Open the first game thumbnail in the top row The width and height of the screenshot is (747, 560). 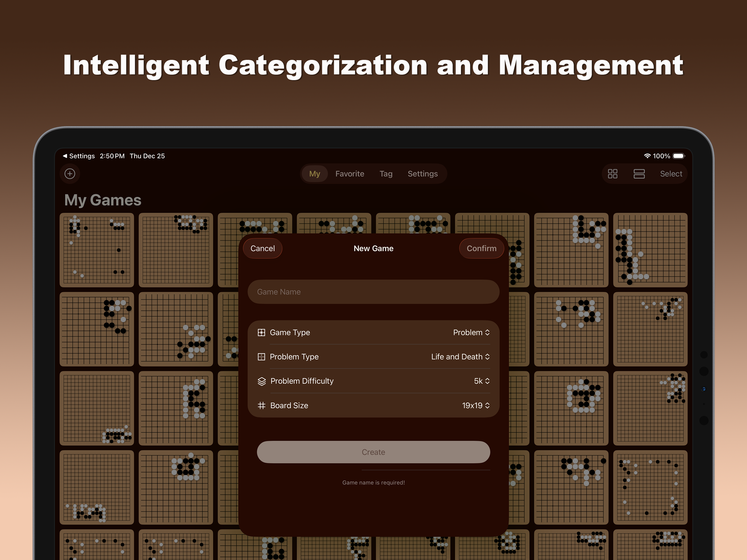[x=97, y=250]
